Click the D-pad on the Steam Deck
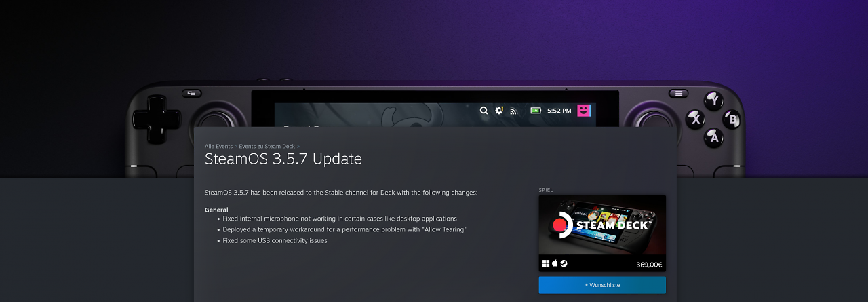The width and height of the screenshot is (868, 302). click(x=157, y=118)
